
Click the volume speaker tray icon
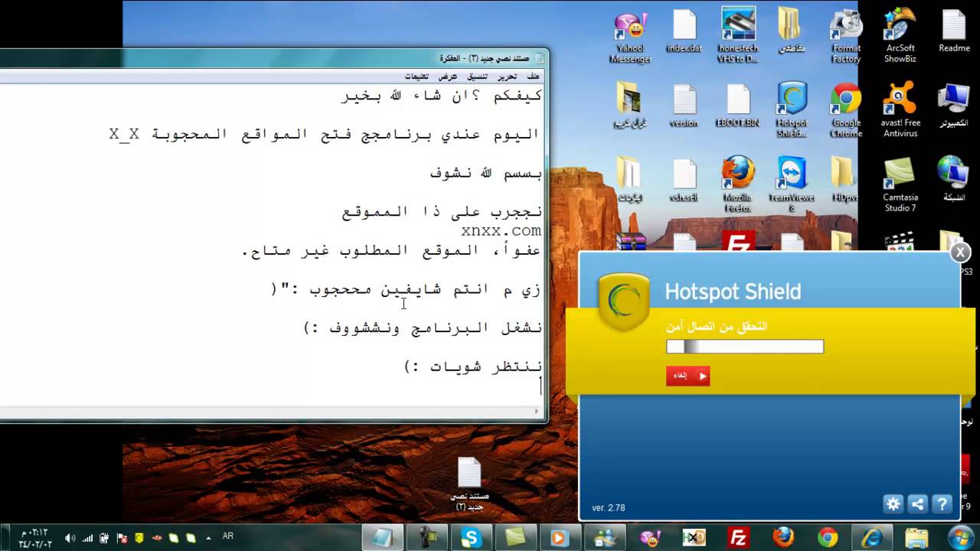70,538
